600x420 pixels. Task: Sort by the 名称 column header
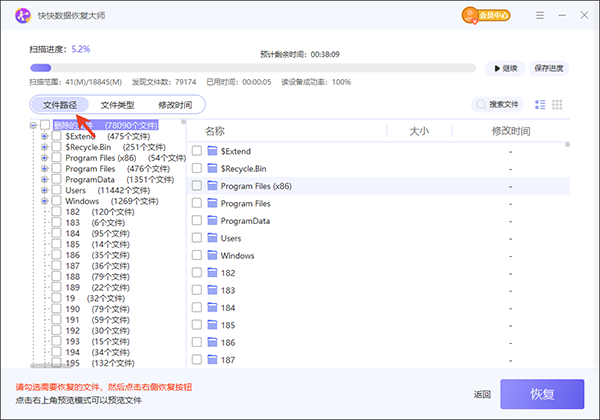pos(214,131)
